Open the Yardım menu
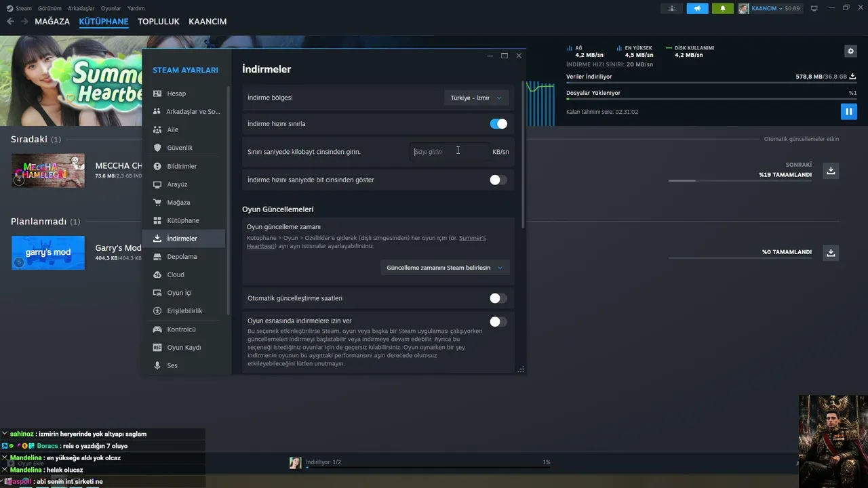Viewport: 868px width, 488px height. click(x=136, y=8)
